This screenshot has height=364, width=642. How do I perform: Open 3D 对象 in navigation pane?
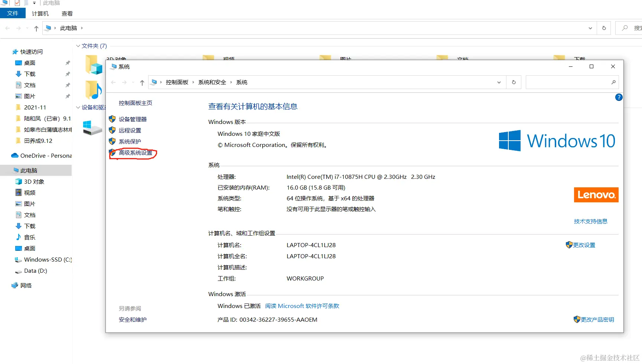click(34, 181)
